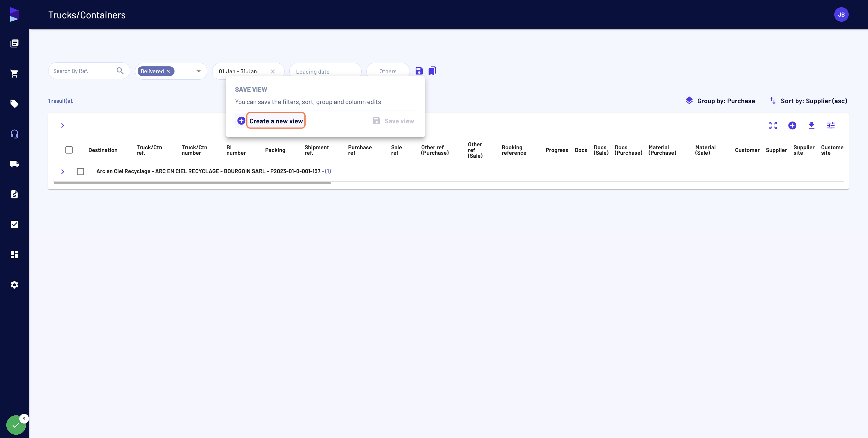
Task: Expand all groups chevron above table
Action: [x=63, y=125]
